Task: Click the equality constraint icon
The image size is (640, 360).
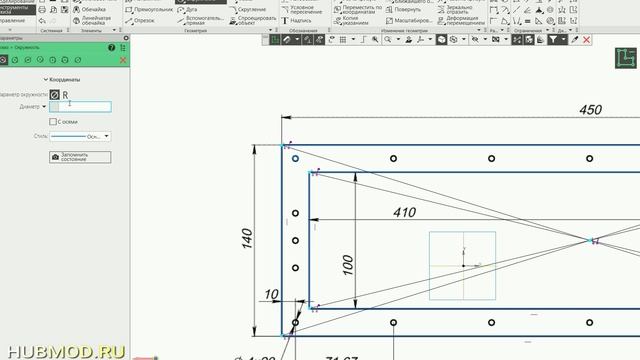Action: coord(527,20)
